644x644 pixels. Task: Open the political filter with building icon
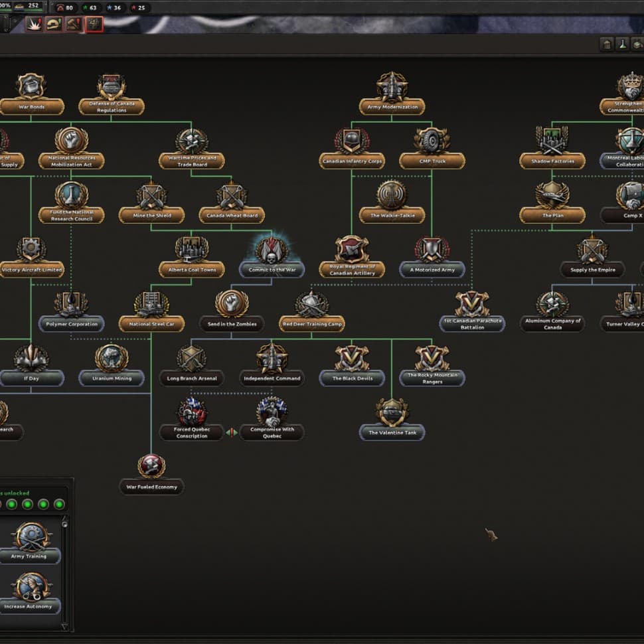[x=606, y=44]
